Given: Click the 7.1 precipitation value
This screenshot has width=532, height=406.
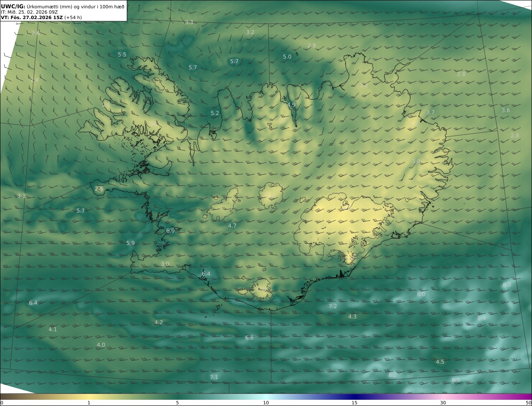Looking at the screenshot, I should tap(214, 377).
